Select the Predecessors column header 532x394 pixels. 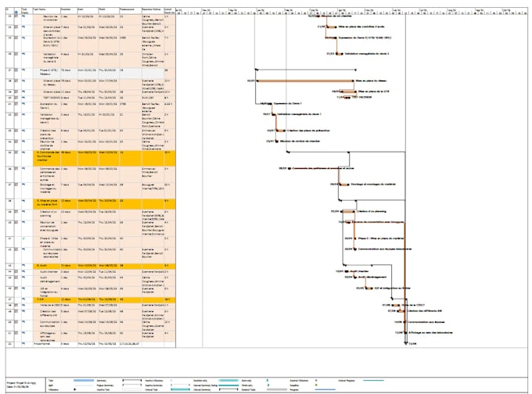pos(131,11)
